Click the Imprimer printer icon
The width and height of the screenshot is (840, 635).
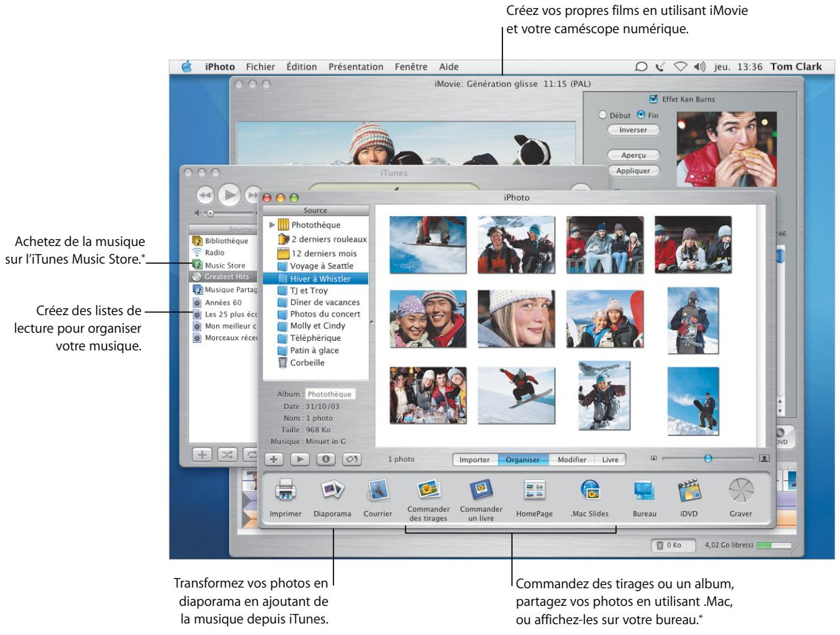[x=285, y=489]
